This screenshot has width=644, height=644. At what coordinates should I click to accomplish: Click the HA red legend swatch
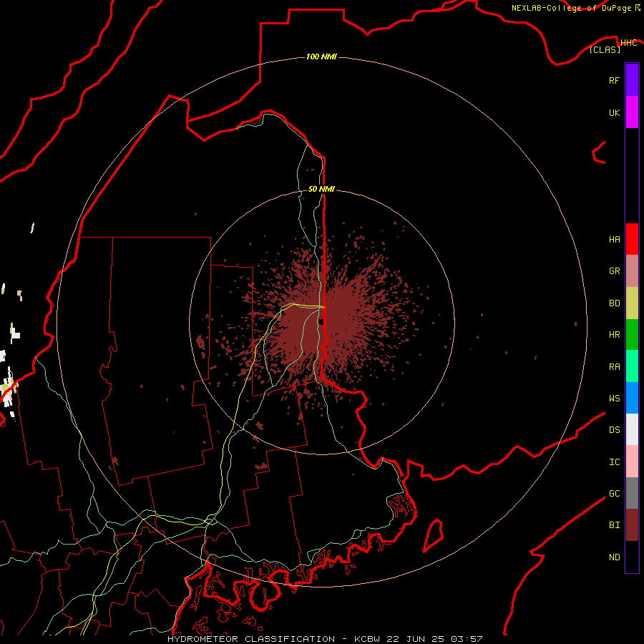click(632, 239)
